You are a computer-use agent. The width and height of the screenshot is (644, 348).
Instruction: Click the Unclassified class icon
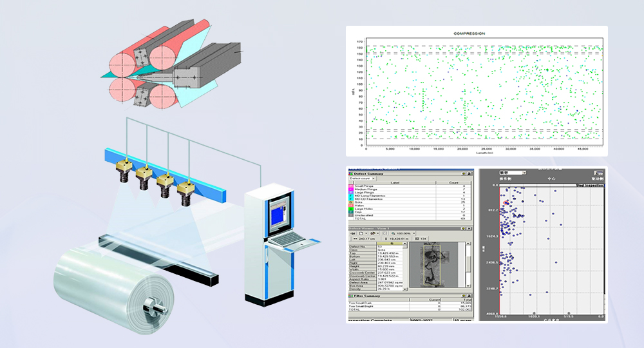pos(351,215)
